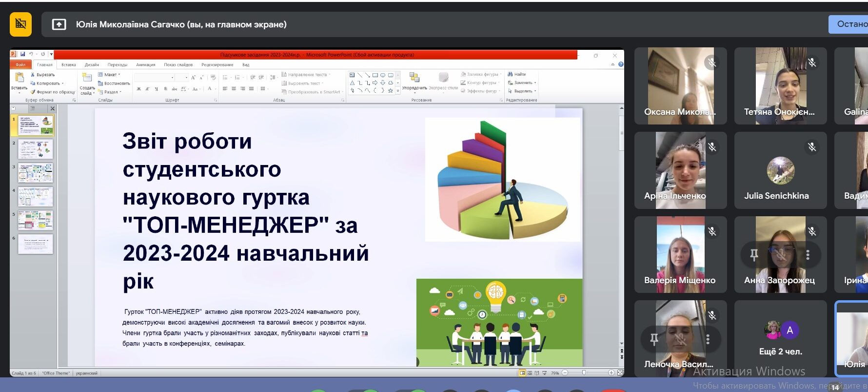Toggle the pin on Анна Запорожец tile
Viewport: 868px width, 392px height.
coord(754,255)
